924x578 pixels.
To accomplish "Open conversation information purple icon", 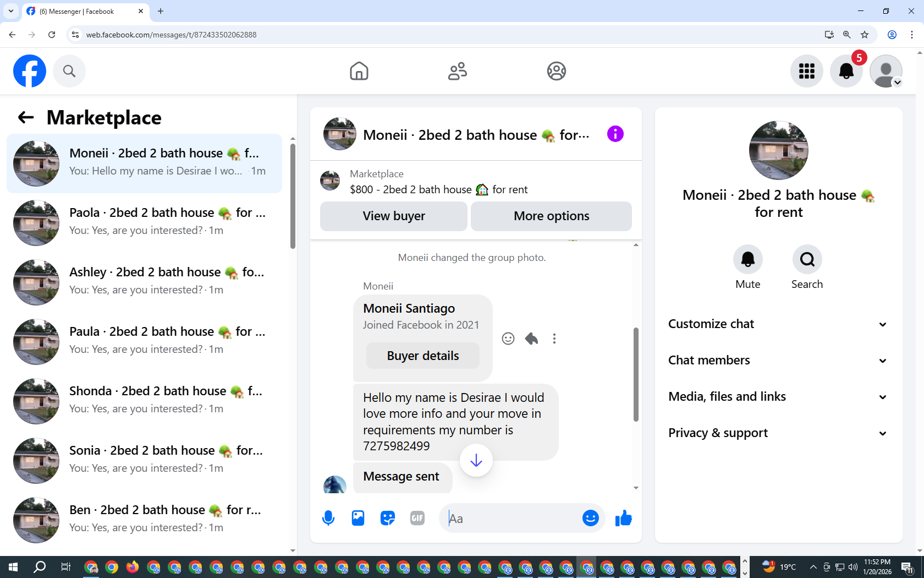I will (615, 134).
